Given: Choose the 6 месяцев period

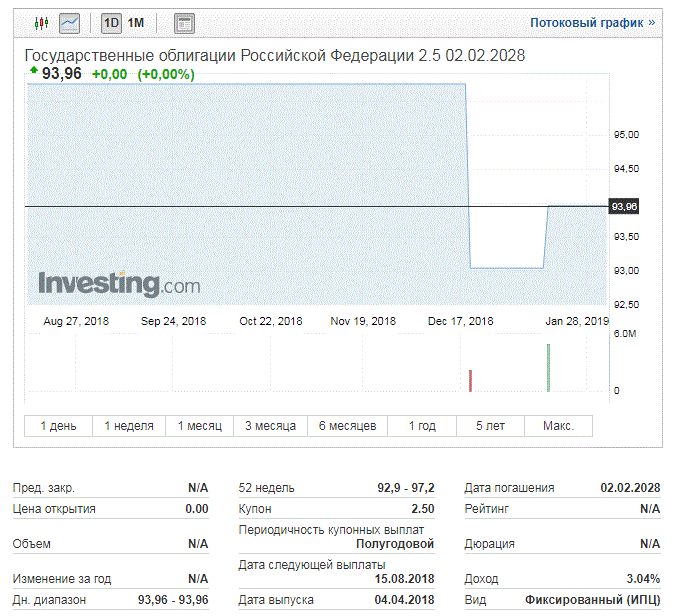Looking at the screenshot, I should pos(347,426).
